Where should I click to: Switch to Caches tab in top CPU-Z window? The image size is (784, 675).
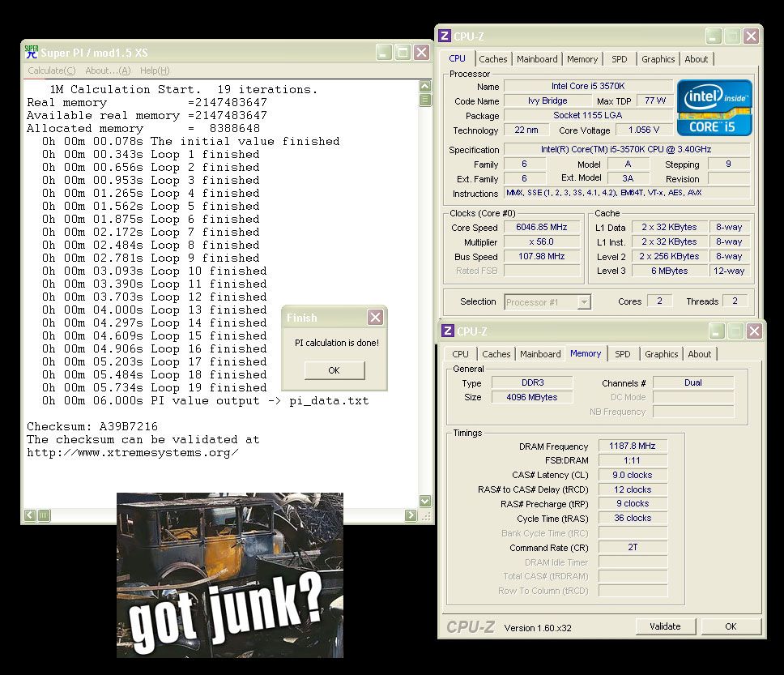pyautogui.click(x=493, y=59)
